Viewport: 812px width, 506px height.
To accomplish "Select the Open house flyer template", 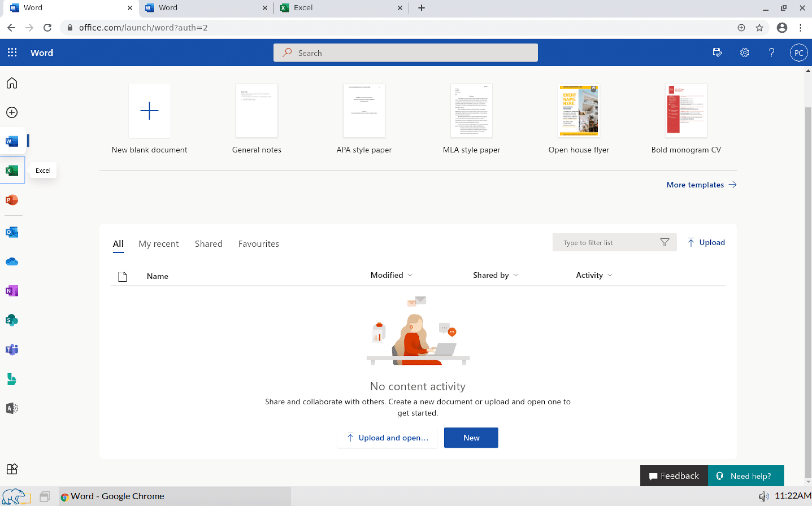I will click(578, 111).
